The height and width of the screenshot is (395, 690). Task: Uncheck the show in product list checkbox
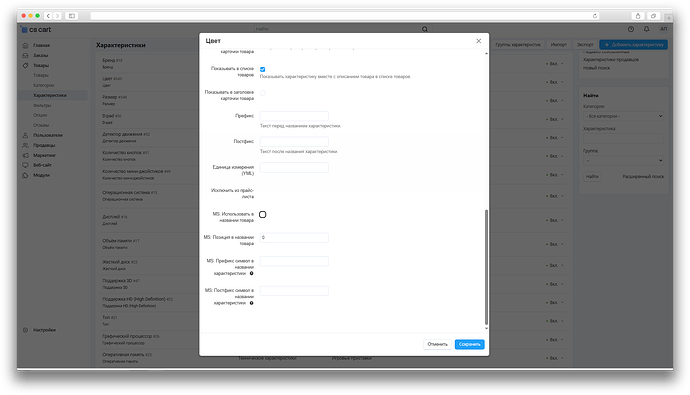click(x=263, y=69)
